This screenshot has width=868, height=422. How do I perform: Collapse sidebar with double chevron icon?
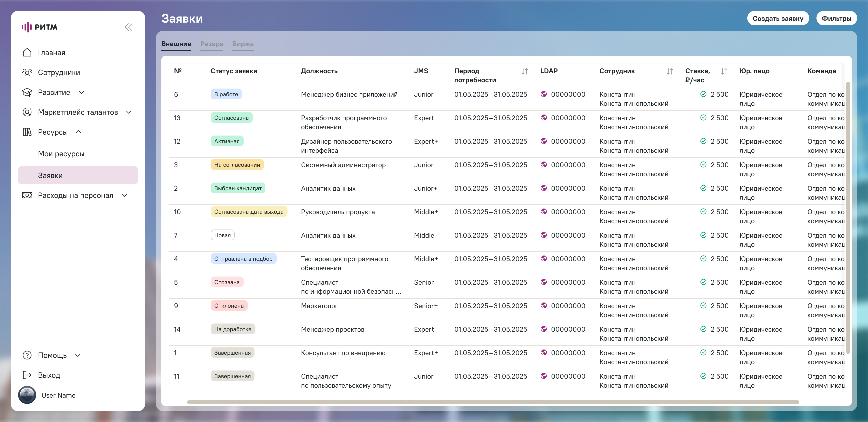(x=128, y=27)
